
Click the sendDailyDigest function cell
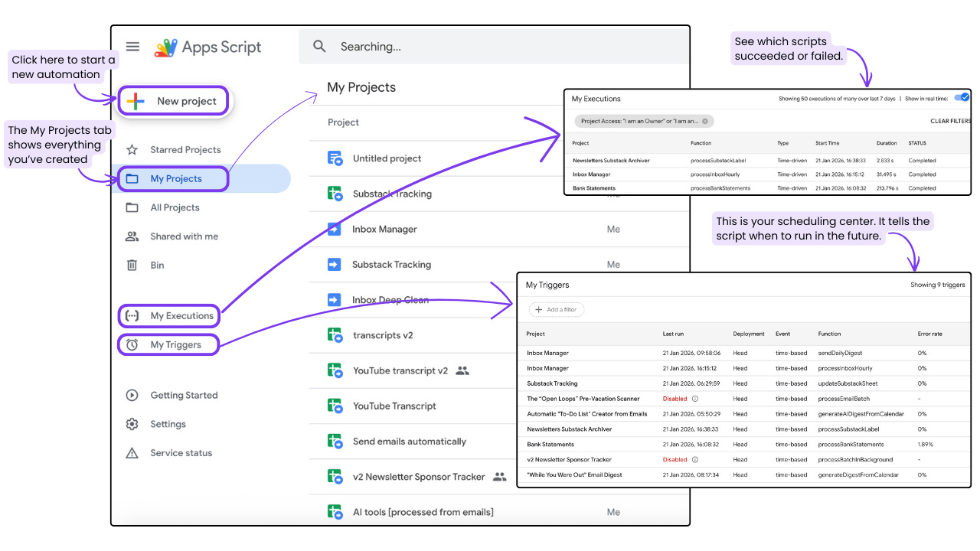[841, 353]
